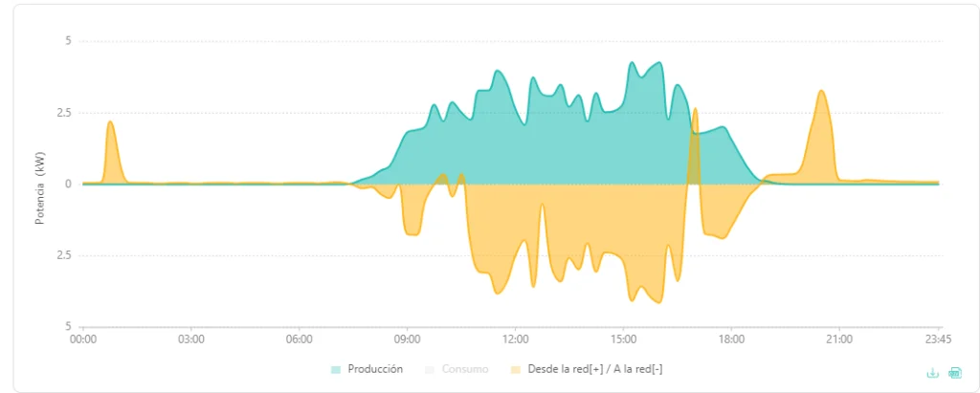Image resolution: width=980 pixels, height=393 pixels.
Task: Export chart data with the CSV file icon
Action: coord(954,373)
